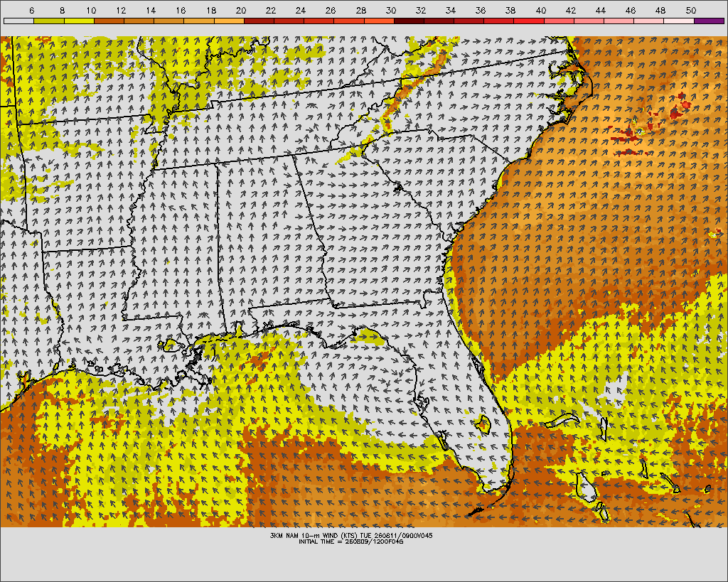The width and height of the screenshot is (728, 582).
Task: Click the '18' scale value
Action: click(x=210, y=10)
